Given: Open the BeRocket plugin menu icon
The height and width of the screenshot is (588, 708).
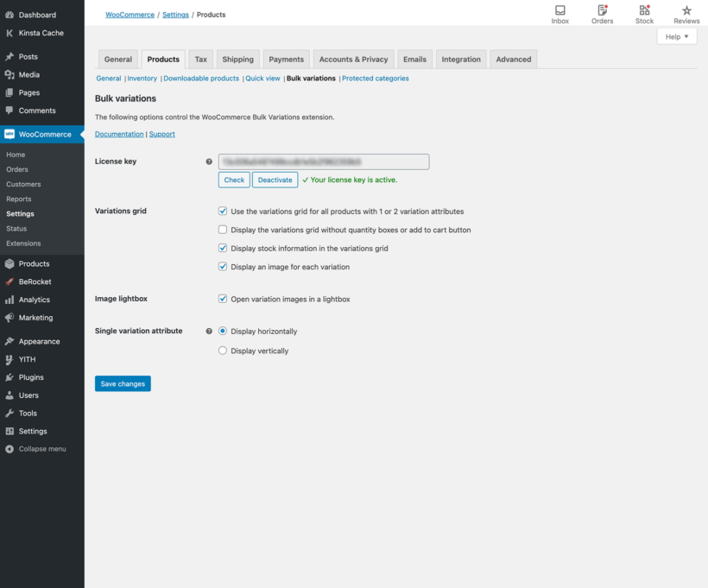Looking at the screenshot, I should coord(9,281).
